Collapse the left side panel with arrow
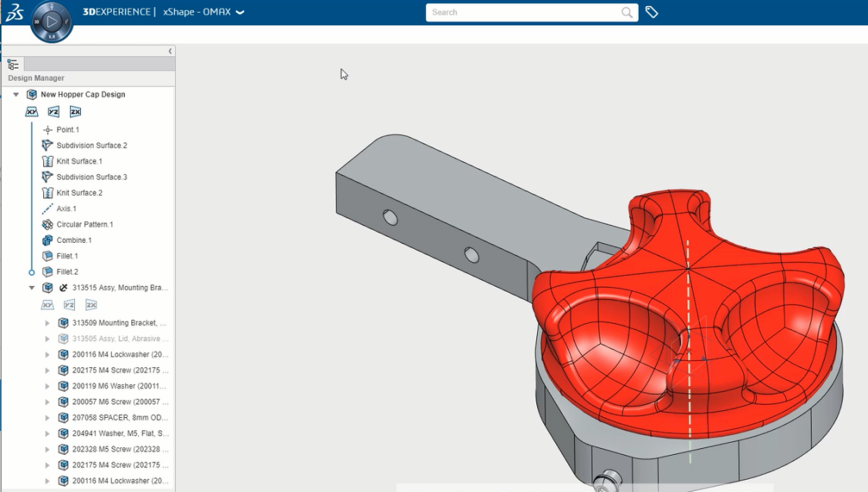This screenshot has width=868, height=492. [x=171, y=51]
